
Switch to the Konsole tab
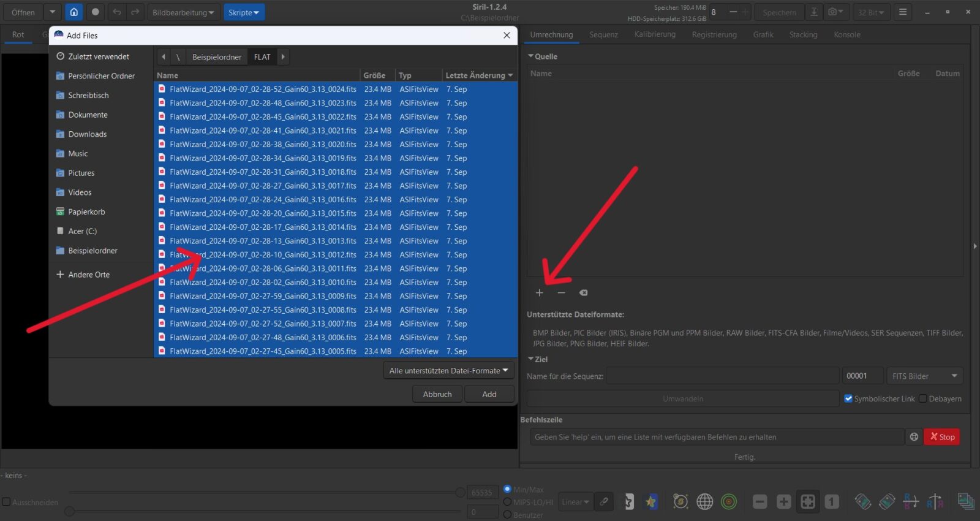(847, 35)
